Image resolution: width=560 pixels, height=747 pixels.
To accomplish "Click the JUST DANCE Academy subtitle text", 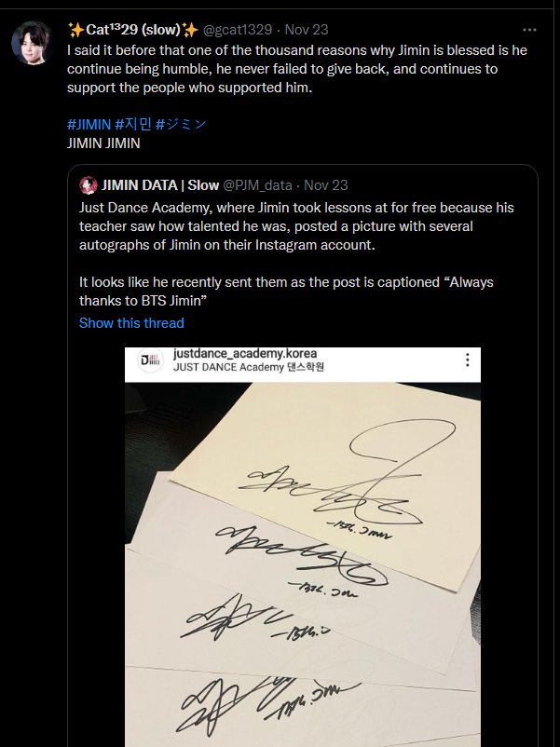I will 249,367.
